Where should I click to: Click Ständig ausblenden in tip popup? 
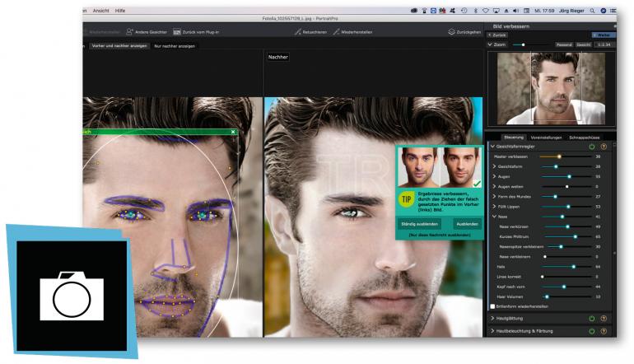pos(419,224)
